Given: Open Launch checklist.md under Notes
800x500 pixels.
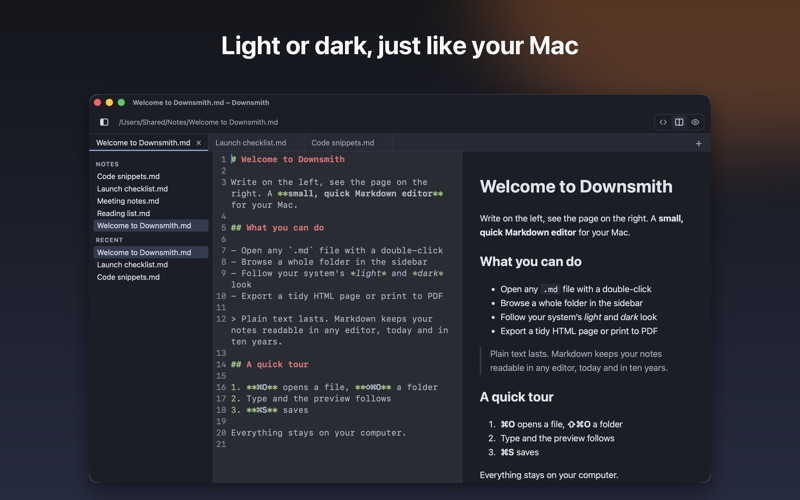Looking at the screenshot, I should (151, 189).
